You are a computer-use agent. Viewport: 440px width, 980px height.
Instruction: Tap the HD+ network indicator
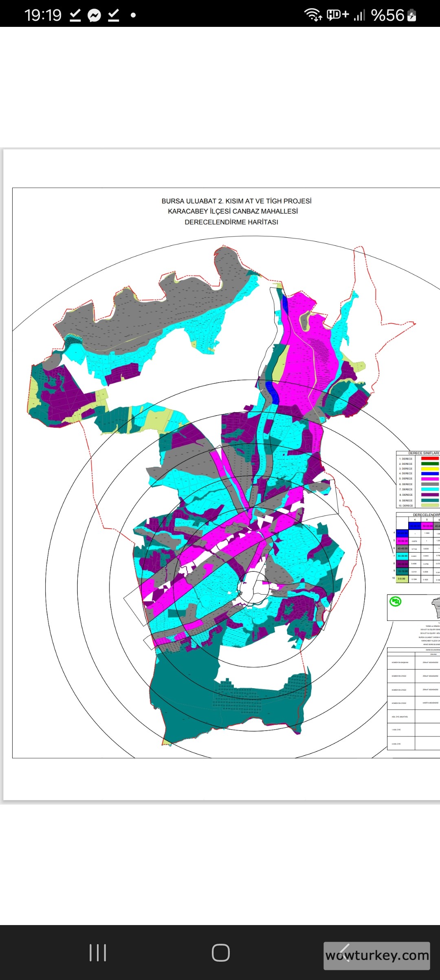(338, 15)
